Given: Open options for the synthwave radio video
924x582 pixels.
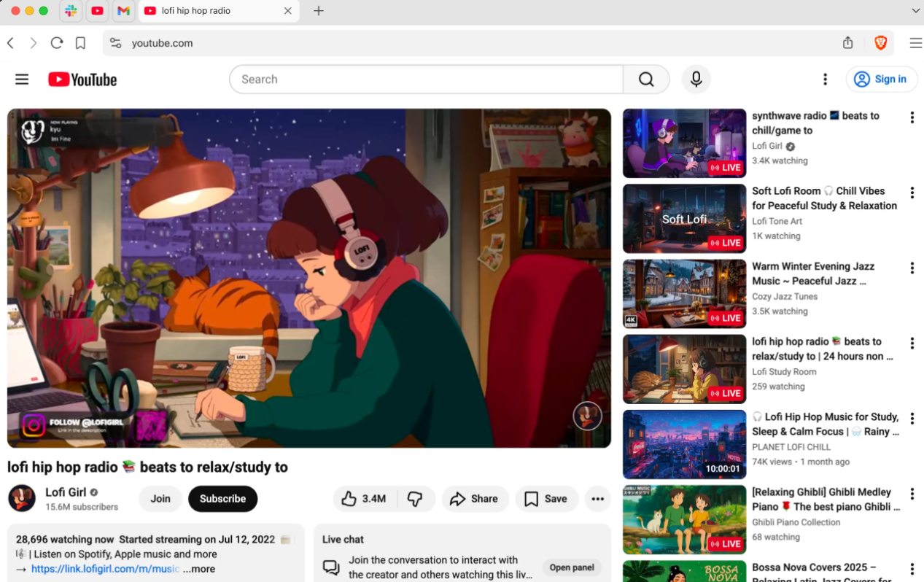Looking at the screenshot, I should pos(912,117).
